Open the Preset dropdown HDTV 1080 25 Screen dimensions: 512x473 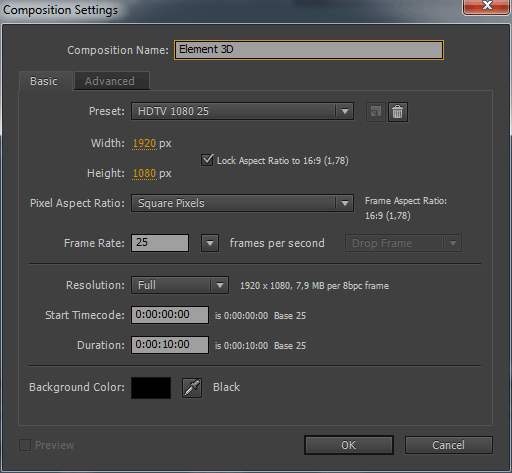point(242,111)
